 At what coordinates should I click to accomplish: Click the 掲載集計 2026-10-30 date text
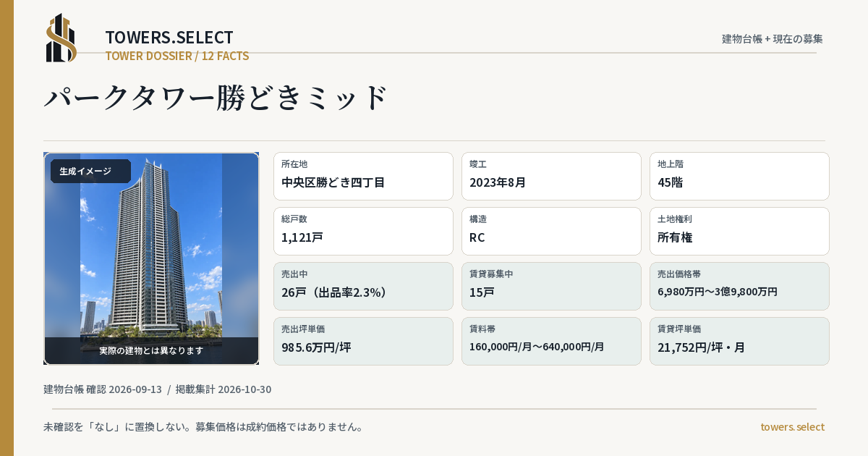coord(224,389)
